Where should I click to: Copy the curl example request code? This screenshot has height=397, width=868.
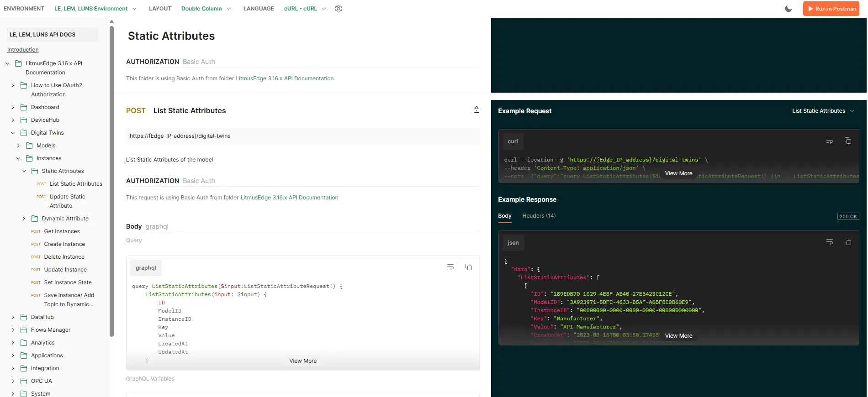[848, 141]
